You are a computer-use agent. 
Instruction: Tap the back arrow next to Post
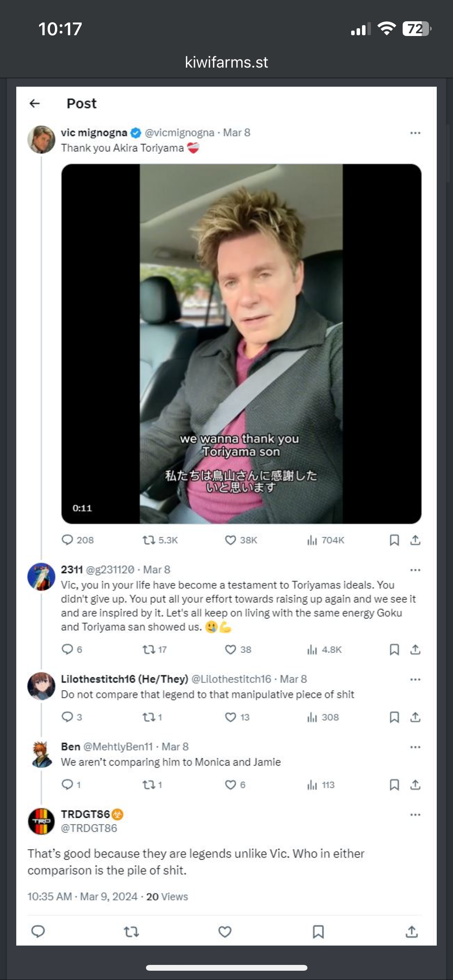point(35,103)
